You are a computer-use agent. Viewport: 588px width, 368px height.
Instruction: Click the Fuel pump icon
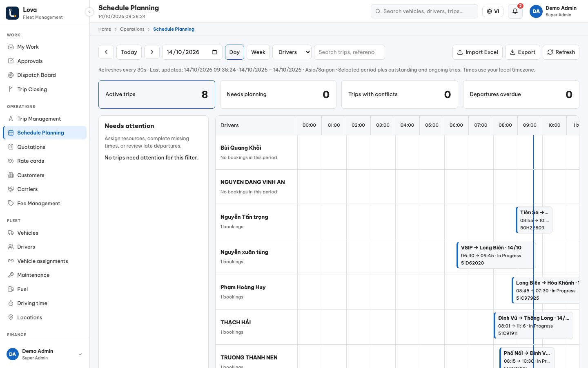11,289
